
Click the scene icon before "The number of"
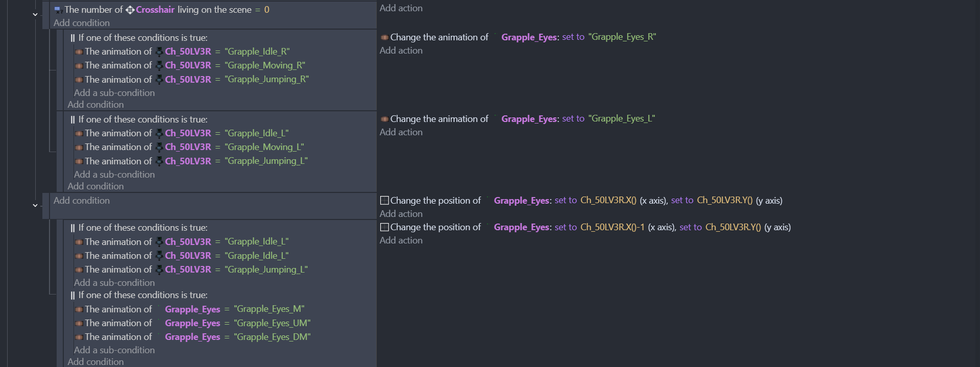[x=58, y=10]
